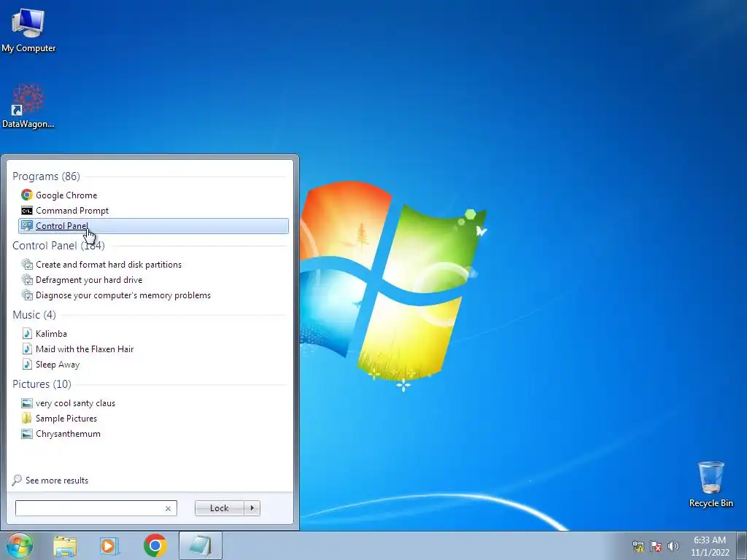Click the taskbar clock showing 6:33 AM
This screenshot has width=747, height=560.
[x=710, y=546]
